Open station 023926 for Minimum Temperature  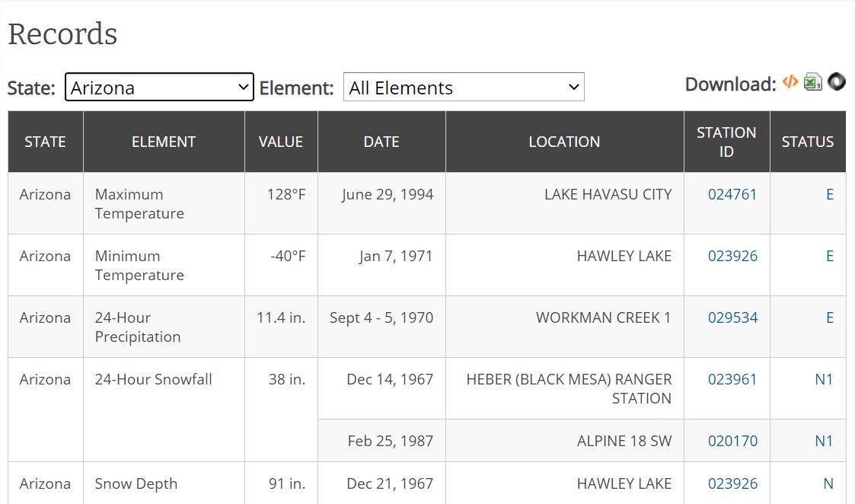click(x=732, y=256)
